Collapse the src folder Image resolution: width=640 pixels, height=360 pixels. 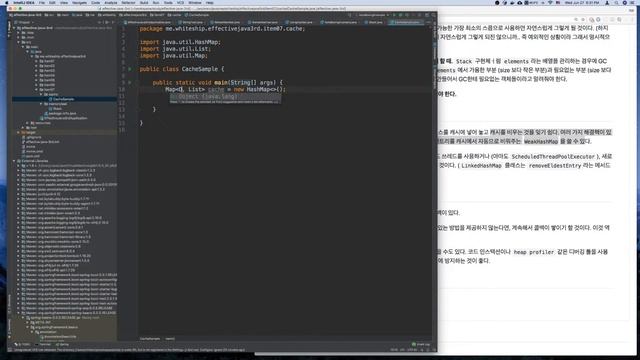(x=18, y=42)
